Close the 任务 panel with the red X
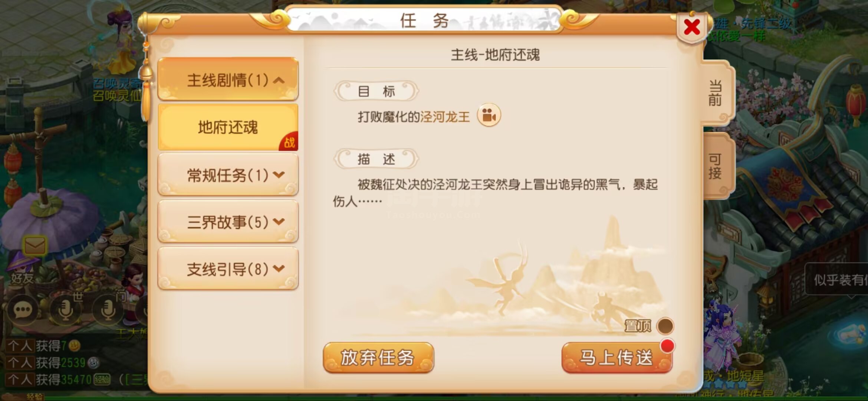This screenshot has width=868, height=401. [692, 27]
